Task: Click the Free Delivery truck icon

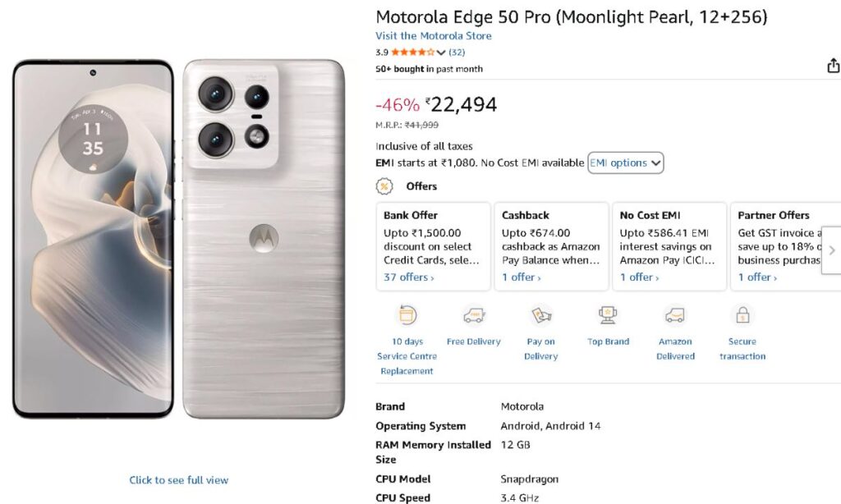Action: pos(474,315)
